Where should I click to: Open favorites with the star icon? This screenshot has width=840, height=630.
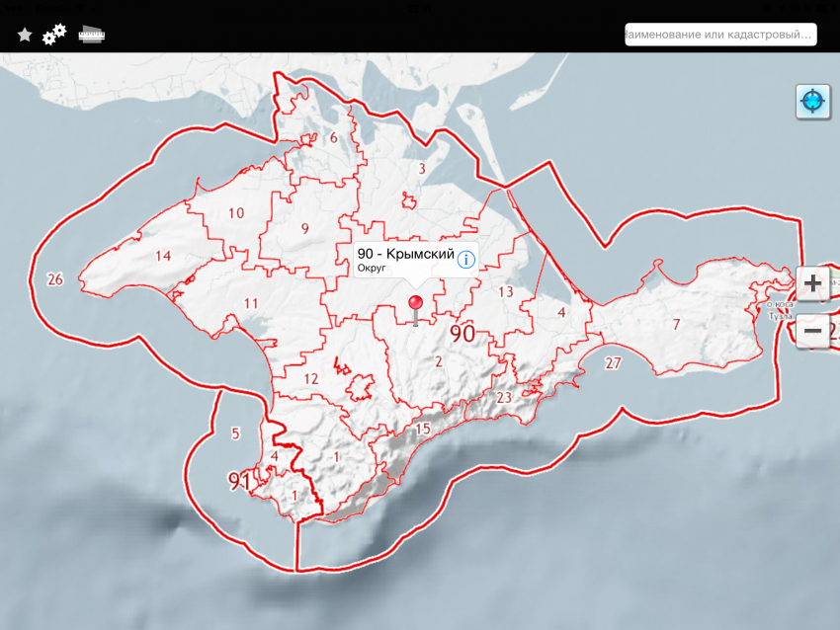coord(25,35)
